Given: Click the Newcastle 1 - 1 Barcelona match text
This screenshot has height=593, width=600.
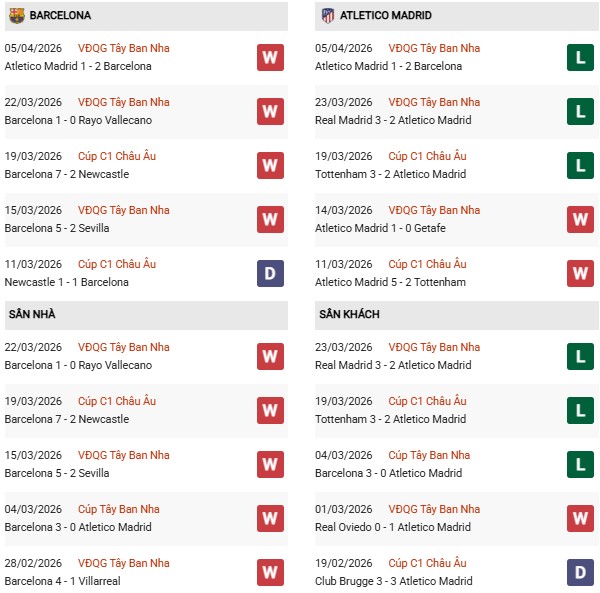Looking at the screenshot, I should tap(66, 282).
